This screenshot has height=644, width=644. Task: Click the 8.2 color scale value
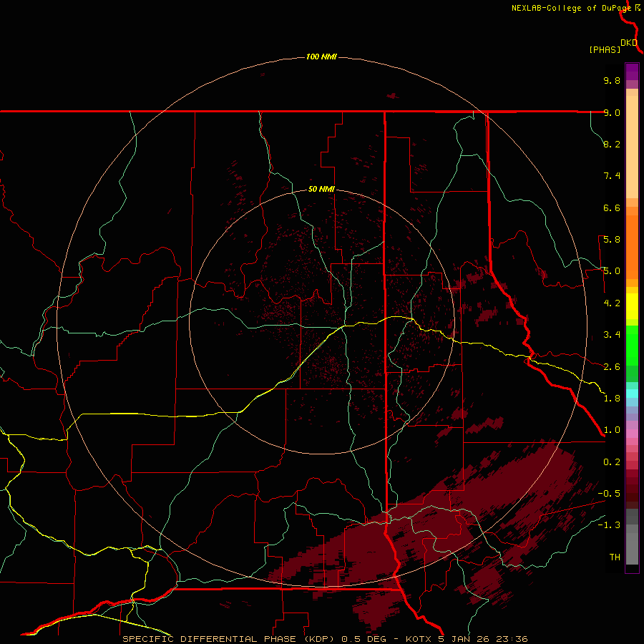click(x=612, y=144)
